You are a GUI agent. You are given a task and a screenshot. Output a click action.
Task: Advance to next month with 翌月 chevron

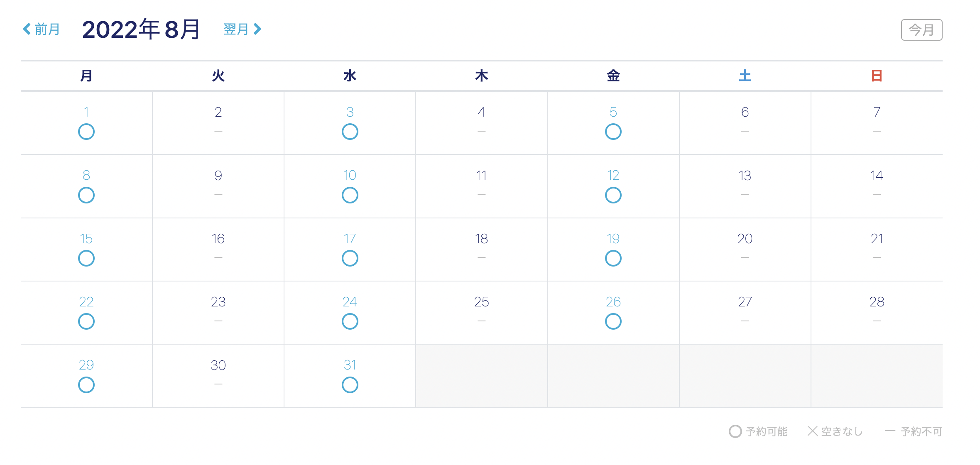point(243,29)
